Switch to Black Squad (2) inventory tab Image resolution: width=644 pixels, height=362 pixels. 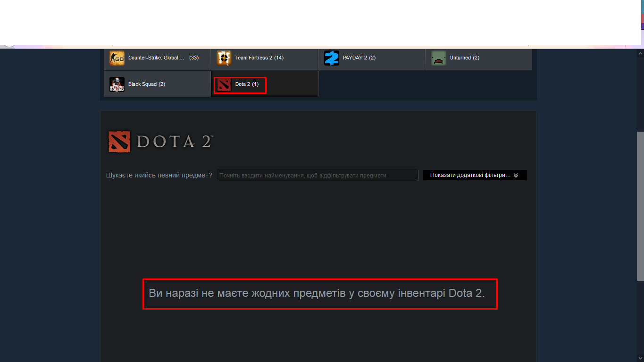point(157,84)
